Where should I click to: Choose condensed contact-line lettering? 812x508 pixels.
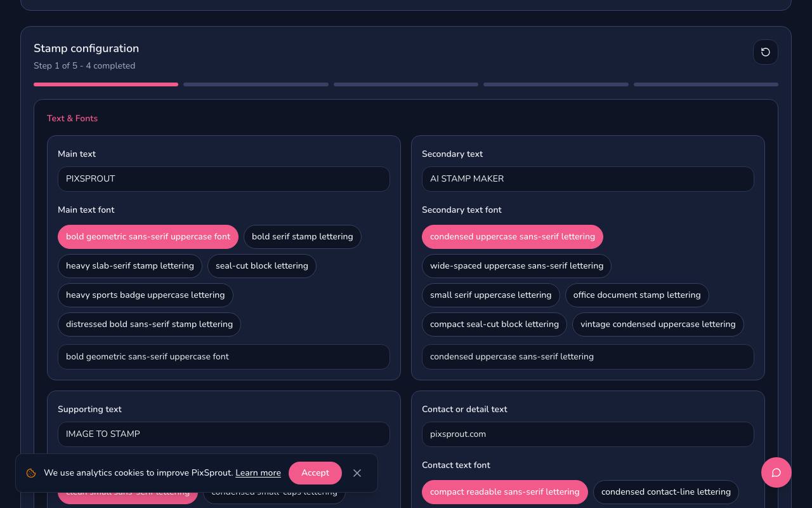point(666,492)
